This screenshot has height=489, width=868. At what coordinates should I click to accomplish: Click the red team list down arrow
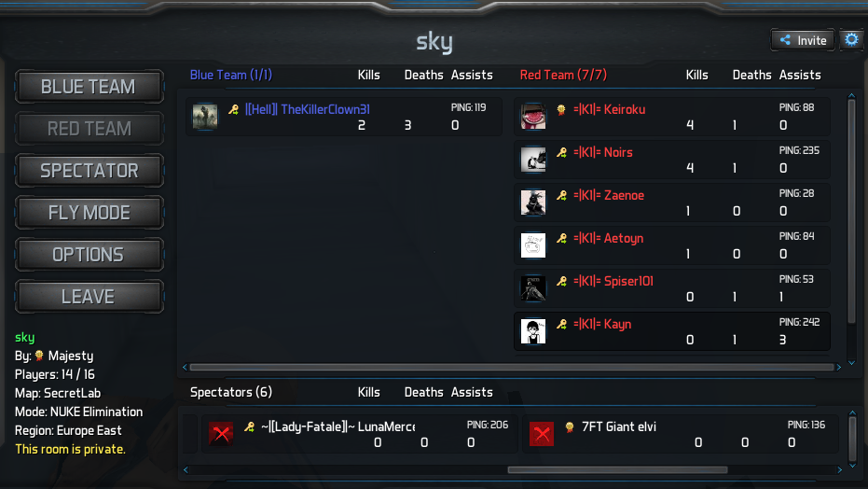click(x=852, y=363)
